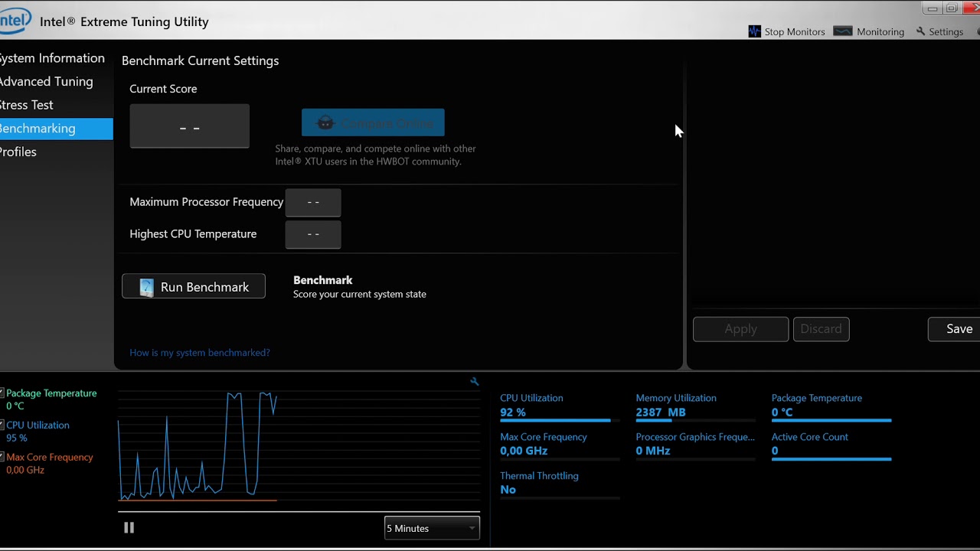Viewport: 980px width, 551px height.
Task: Select Benchmarking section
Action: coord(56,129)
